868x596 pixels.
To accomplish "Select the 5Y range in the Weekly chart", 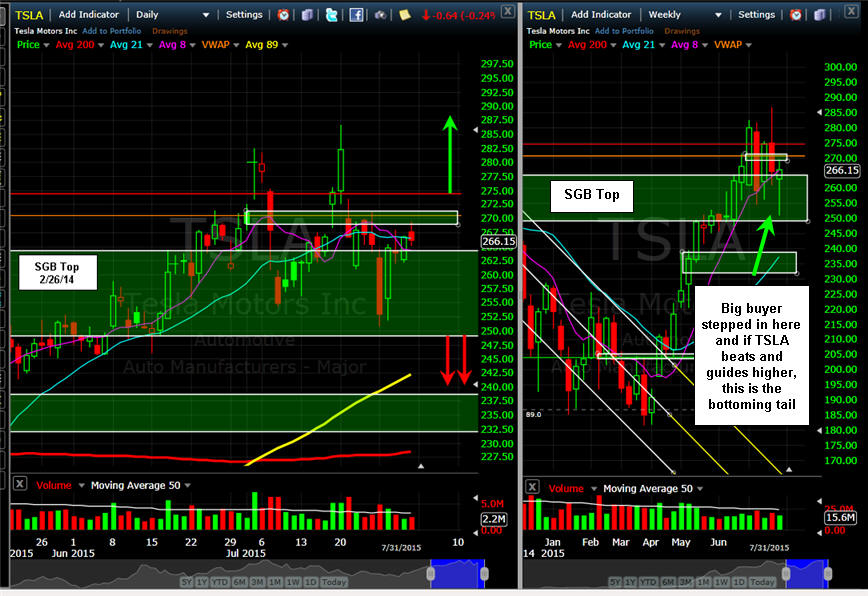I will (x=615, y=582).
